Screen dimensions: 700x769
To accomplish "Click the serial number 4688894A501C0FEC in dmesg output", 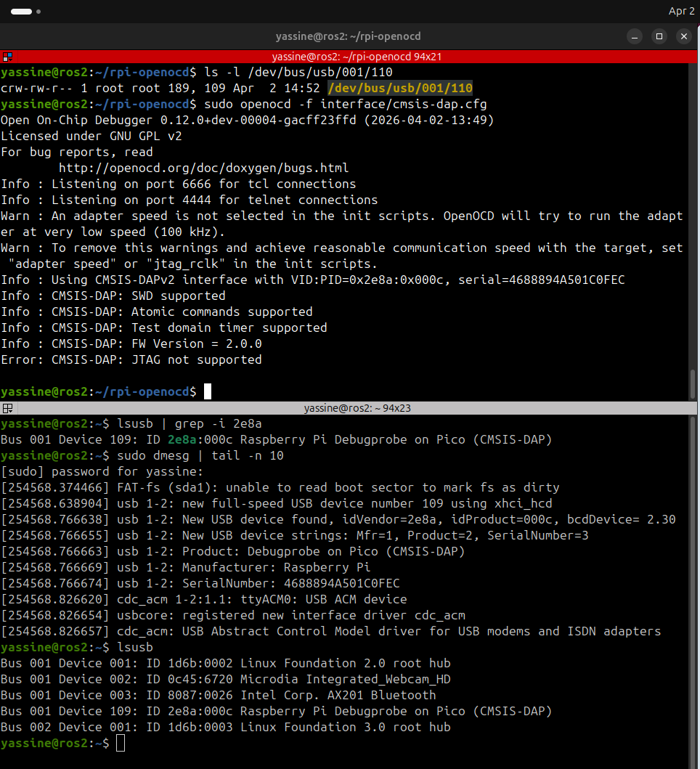I will click(x=341, y=583).
